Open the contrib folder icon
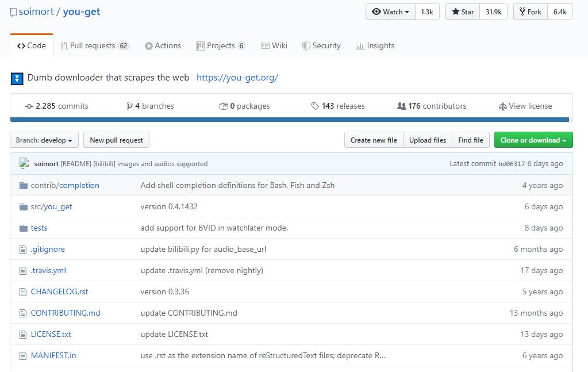The image size is (588, 372). click(24, 185)
